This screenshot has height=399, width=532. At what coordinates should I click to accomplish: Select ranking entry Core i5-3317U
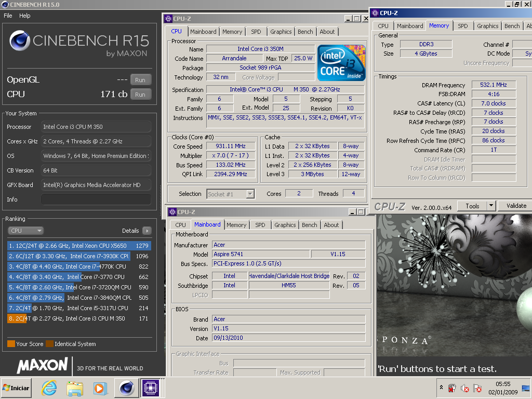click(79, 308)
